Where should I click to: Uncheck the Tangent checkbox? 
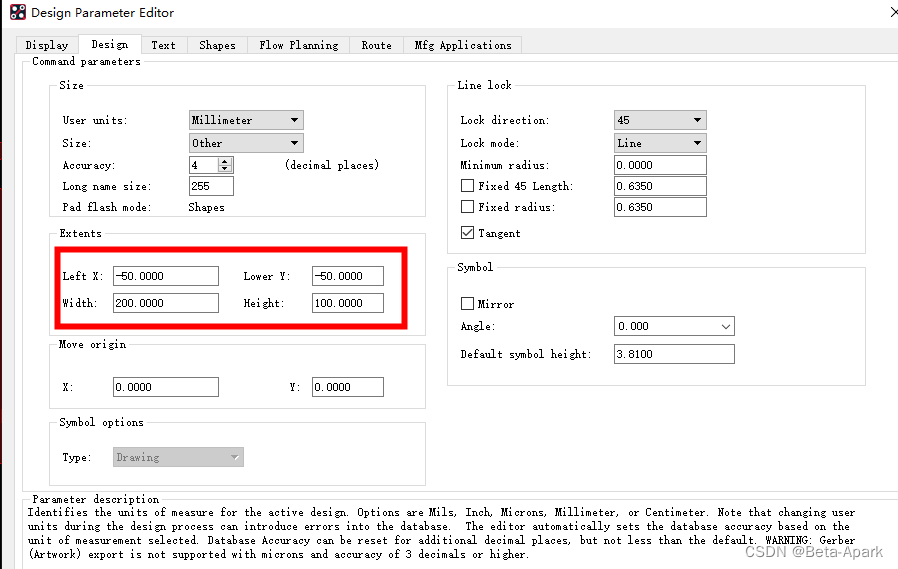tap(467, 233)
